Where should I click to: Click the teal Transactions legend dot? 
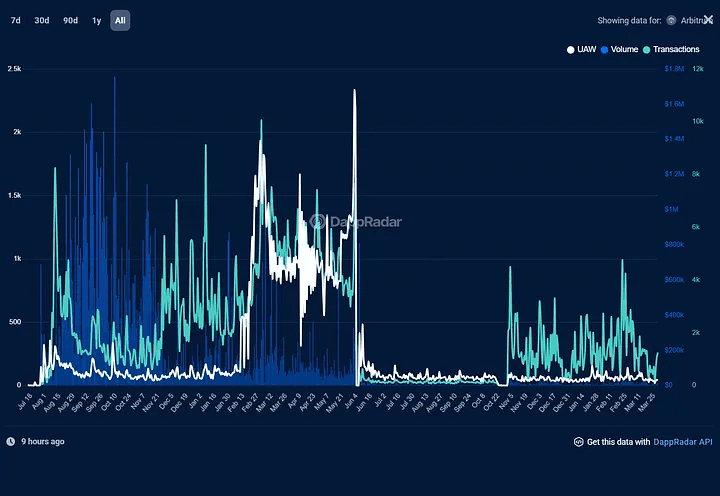click(647, 50)
